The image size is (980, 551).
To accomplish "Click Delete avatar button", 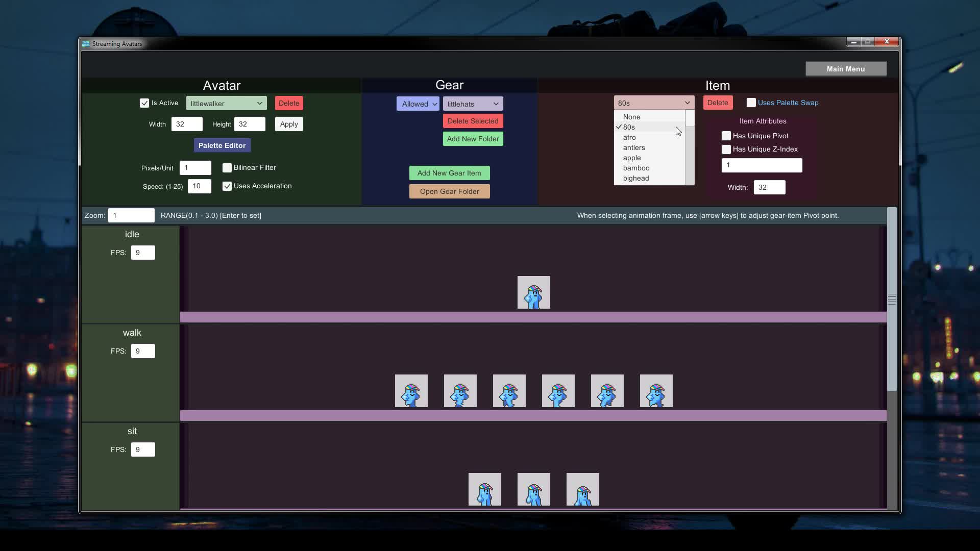I will (289, 103).
